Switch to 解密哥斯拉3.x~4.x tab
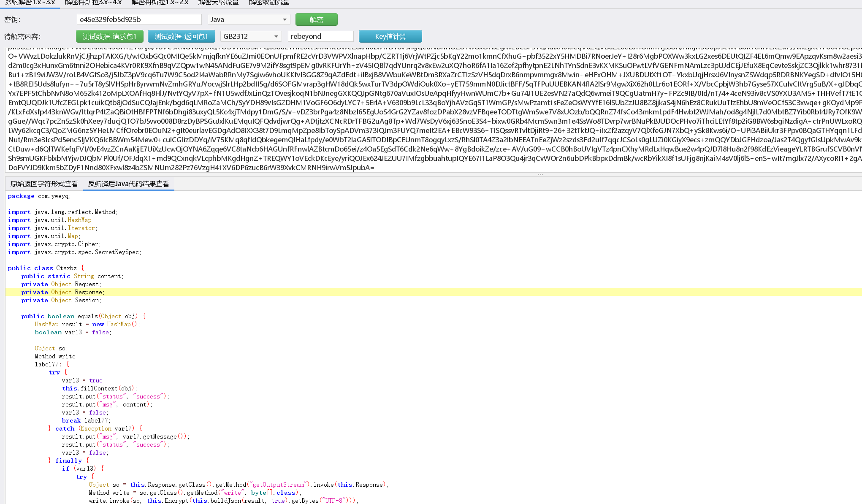The height and width of the screenshot is (504, 862). pyautogui.click(x=93, y=3)
